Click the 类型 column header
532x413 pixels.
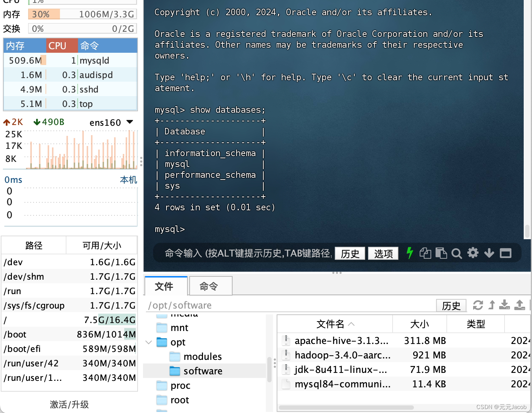[x=476, y=324]
